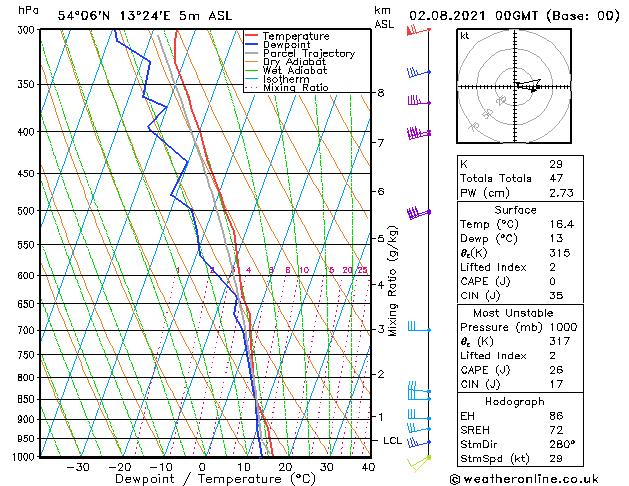Click the '700' hPa pressure level label
The image size is (629, 486).
tap(26, 330)
